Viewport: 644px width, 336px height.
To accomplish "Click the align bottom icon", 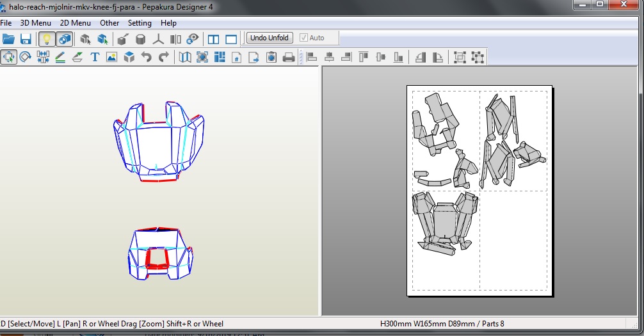I will [398, 57].
